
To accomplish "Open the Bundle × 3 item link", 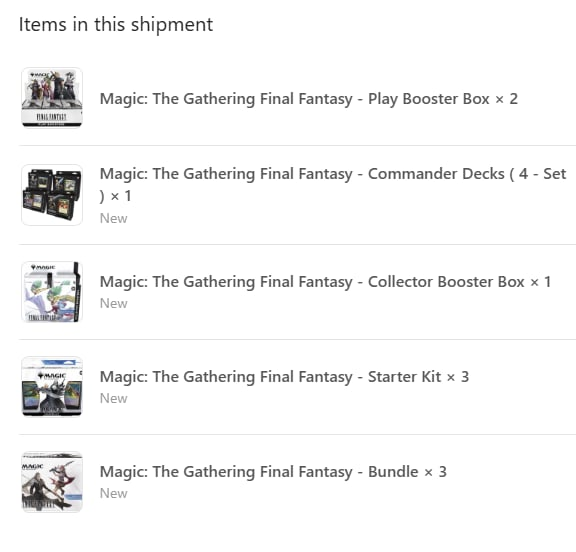I will [273, 472].
